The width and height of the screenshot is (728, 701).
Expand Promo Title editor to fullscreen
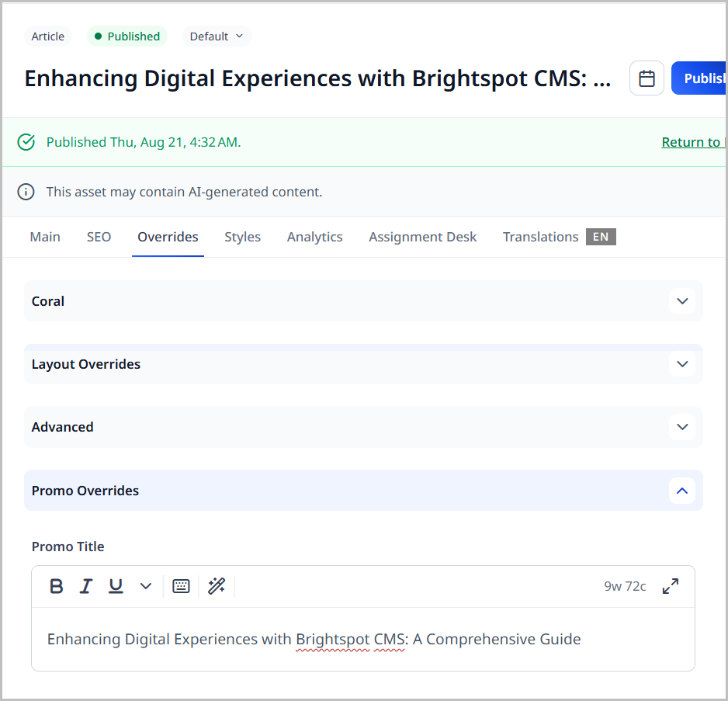point(671,586)
